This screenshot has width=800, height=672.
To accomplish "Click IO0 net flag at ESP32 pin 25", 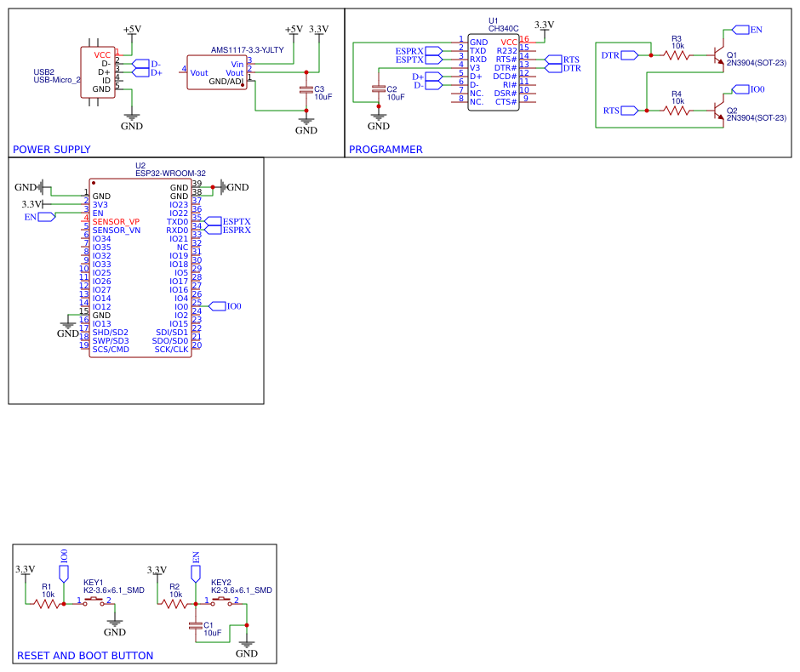I will [x=225, y=306].
